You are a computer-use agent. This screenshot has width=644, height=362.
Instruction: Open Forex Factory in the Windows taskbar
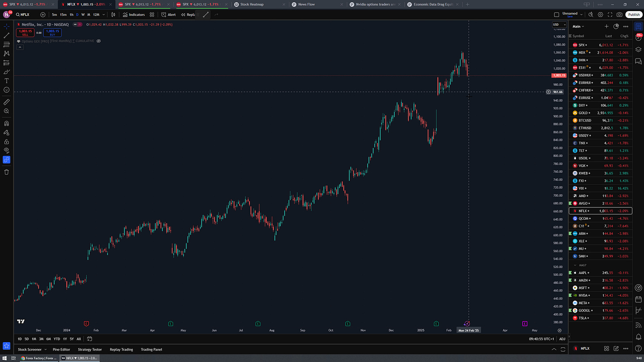[x=38, y=358]
